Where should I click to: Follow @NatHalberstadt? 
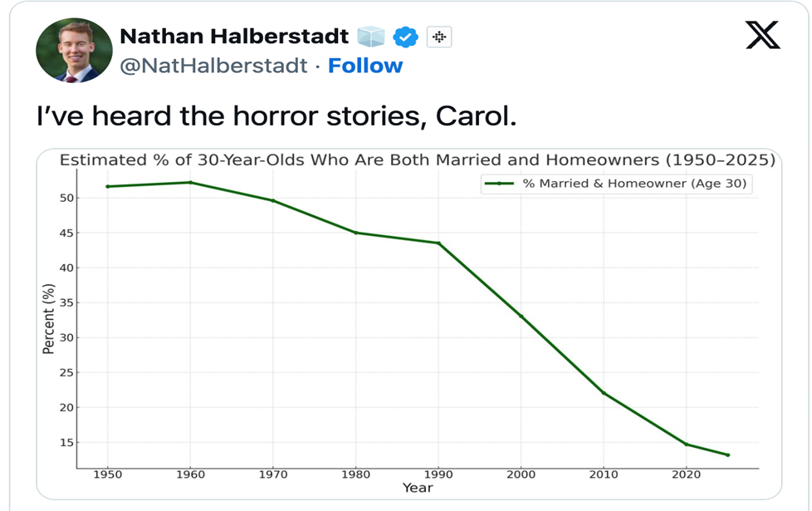tap(365, 66)
